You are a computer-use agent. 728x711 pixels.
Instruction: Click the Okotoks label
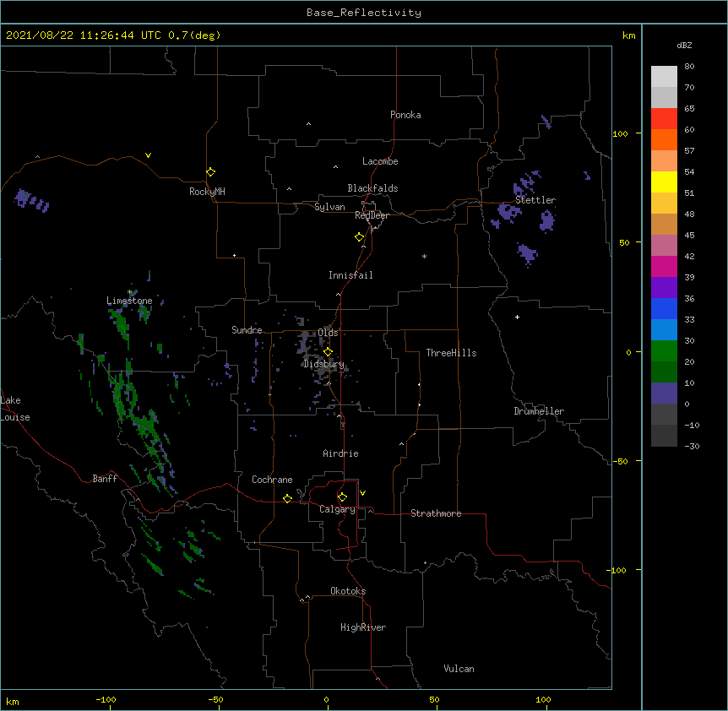[x=348, y=591]
